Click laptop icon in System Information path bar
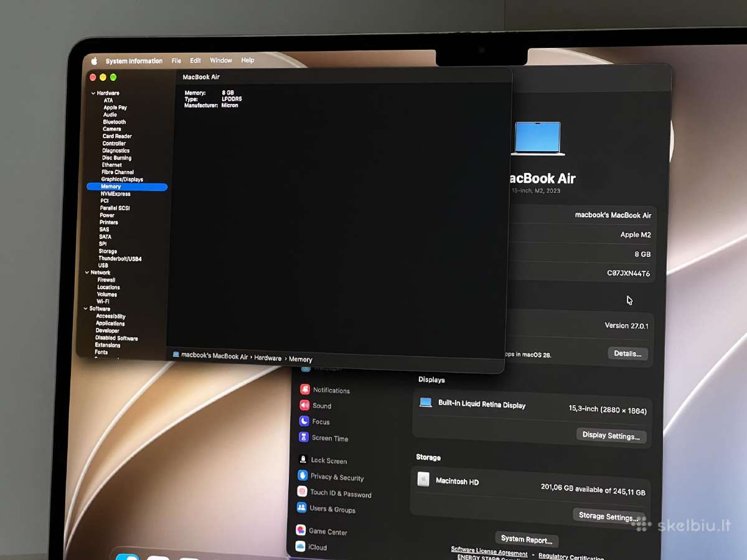747x560 pixels. click(176, 355)
